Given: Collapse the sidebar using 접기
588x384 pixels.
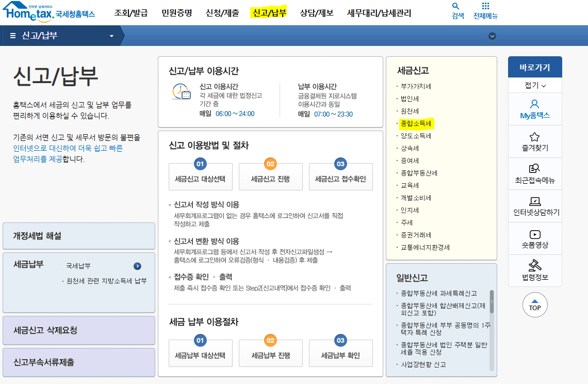Looking at the screenshot, I should (535, 84).
